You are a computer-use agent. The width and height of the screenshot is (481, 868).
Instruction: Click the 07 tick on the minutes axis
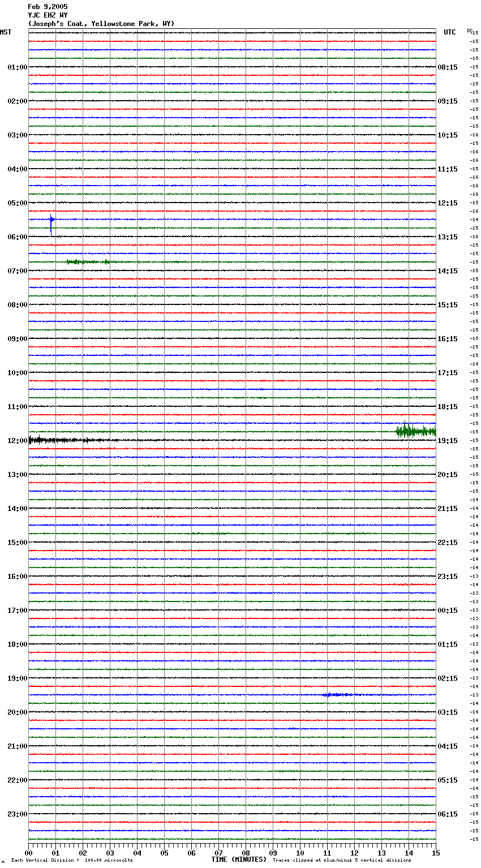tap(218, 853)
